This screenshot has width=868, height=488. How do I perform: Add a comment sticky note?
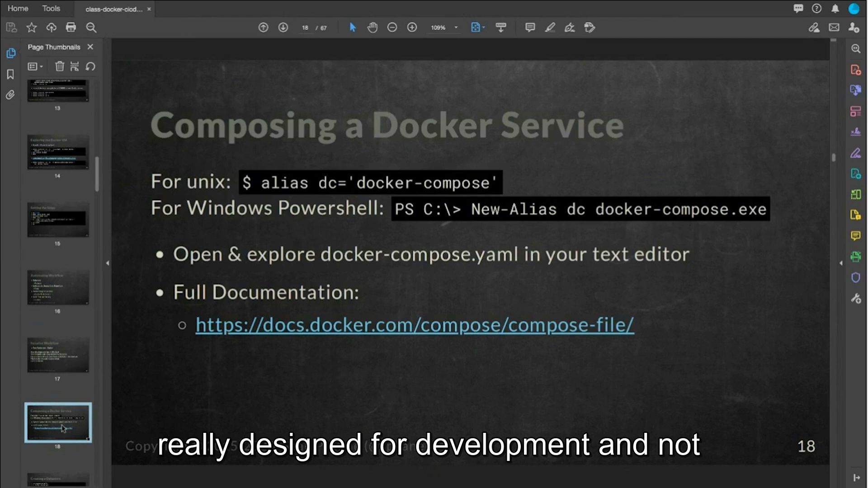pyautogui.click(x=530, y=28)
